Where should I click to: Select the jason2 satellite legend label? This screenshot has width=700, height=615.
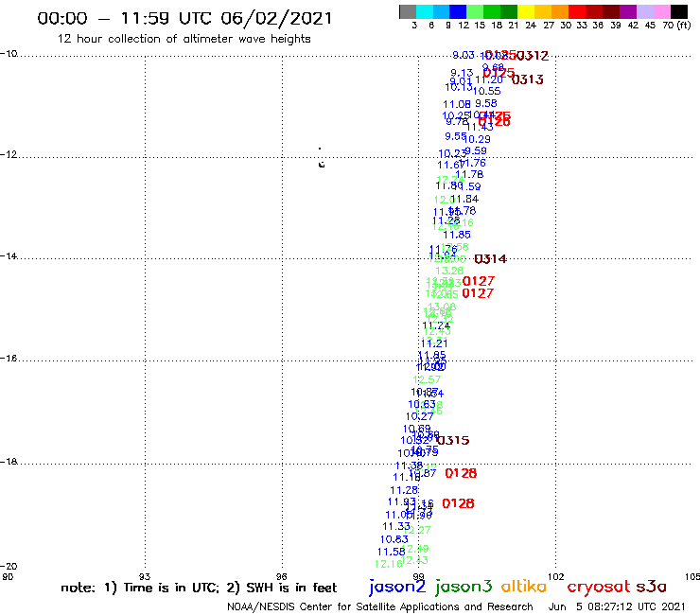coord(397,587)
